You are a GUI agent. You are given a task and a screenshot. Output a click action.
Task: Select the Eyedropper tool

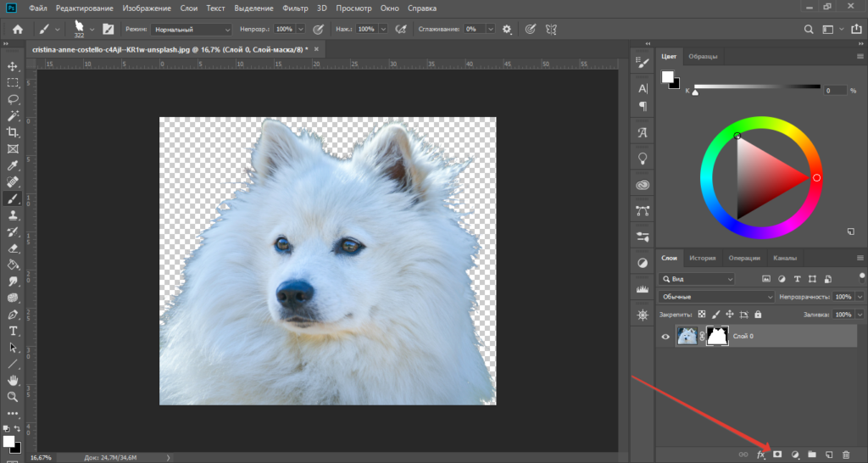coord(13,165)
